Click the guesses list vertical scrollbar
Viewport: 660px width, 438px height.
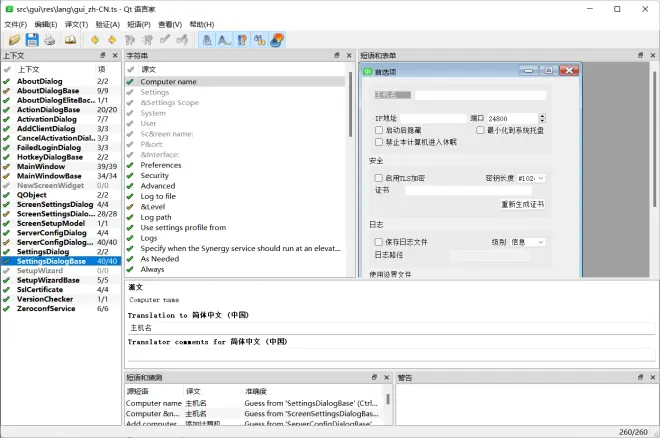coord(388,398)
